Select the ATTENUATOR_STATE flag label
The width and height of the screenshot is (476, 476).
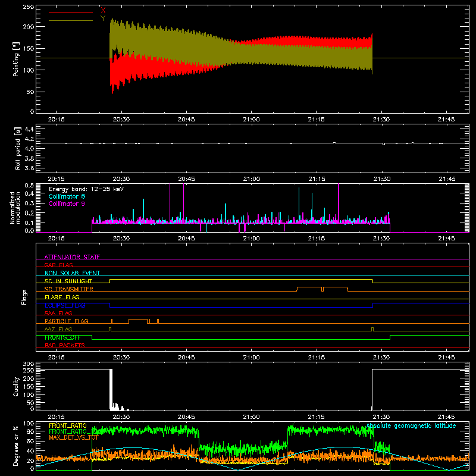[72, 257]
